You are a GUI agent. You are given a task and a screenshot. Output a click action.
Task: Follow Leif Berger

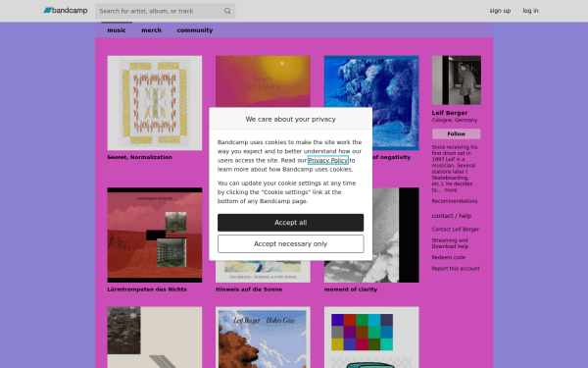pos(457,133)
